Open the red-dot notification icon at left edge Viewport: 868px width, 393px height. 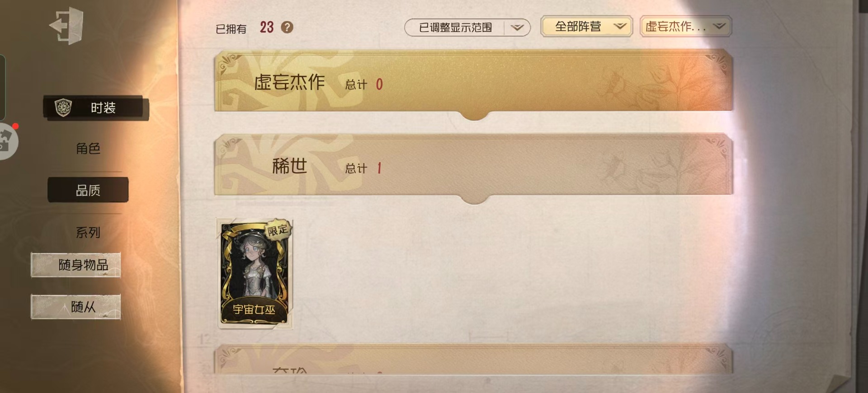7,141
